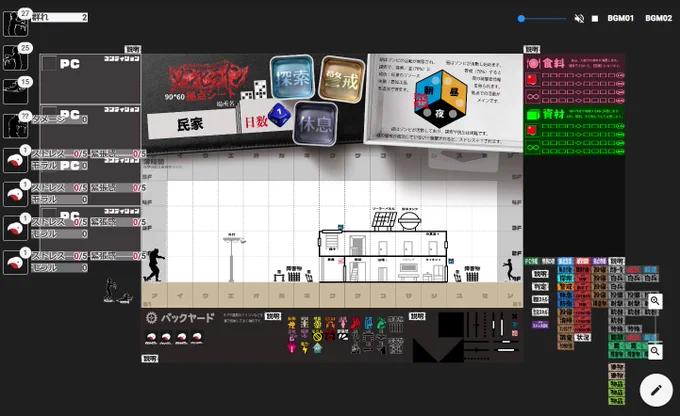Select the 判定 tag in the right palette
The width and height of the screenshot is (680, 416).
(540, 287)
